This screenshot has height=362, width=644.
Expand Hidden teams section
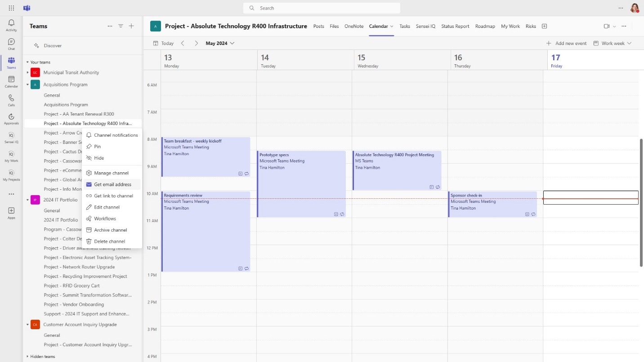coord(27,357)
